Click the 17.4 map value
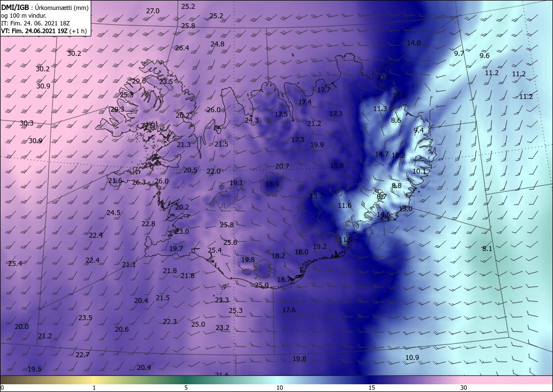553x392 pixels. [305, 102]
